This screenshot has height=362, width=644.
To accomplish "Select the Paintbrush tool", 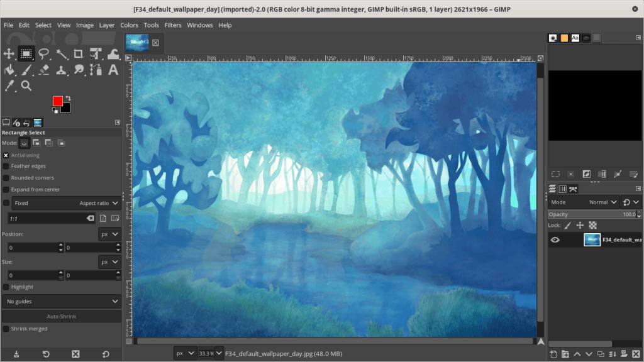I will point(27,70).
